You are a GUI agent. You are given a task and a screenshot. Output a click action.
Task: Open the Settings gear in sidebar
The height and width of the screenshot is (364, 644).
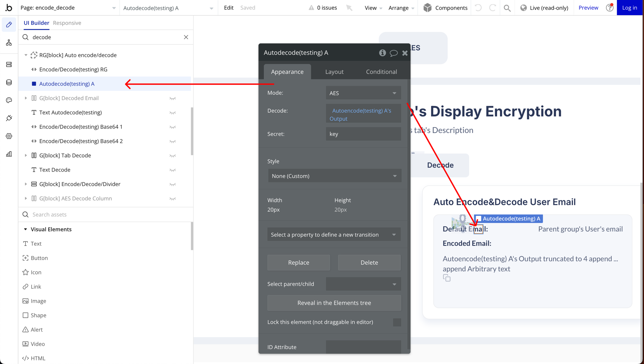[x=9, y=136]
